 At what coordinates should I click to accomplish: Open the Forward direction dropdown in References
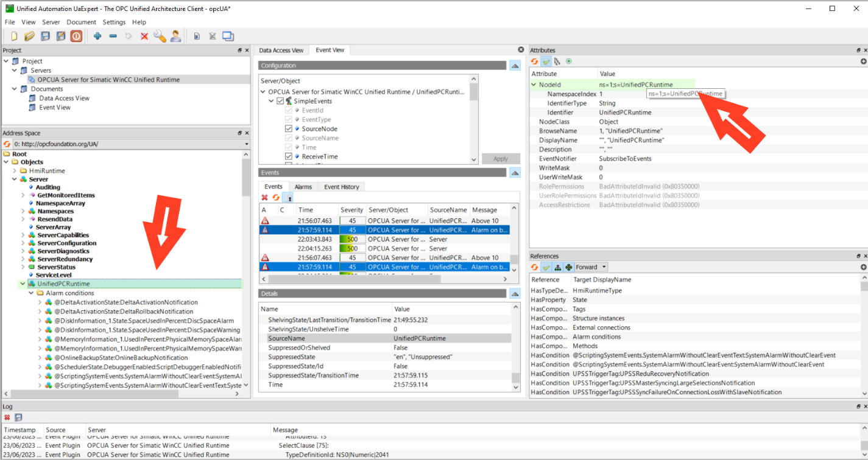click(591, 267)
